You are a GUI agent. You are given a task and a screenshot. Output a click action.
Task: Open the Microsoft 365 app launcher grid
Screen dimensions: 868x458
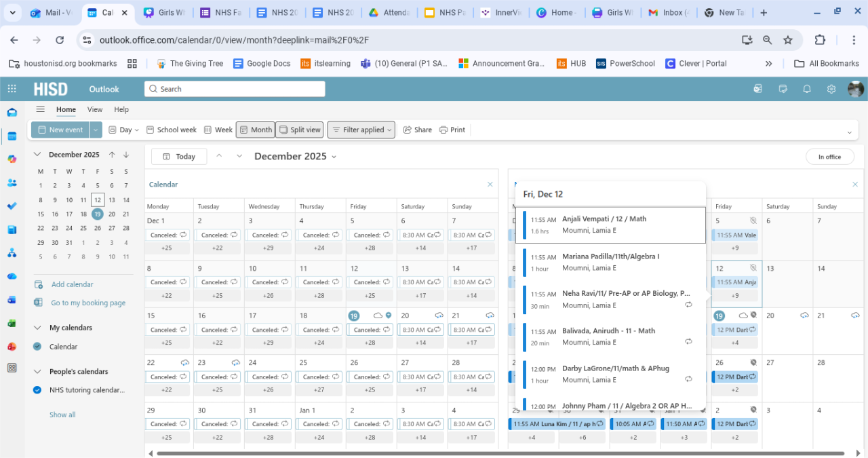click(12, 89)
